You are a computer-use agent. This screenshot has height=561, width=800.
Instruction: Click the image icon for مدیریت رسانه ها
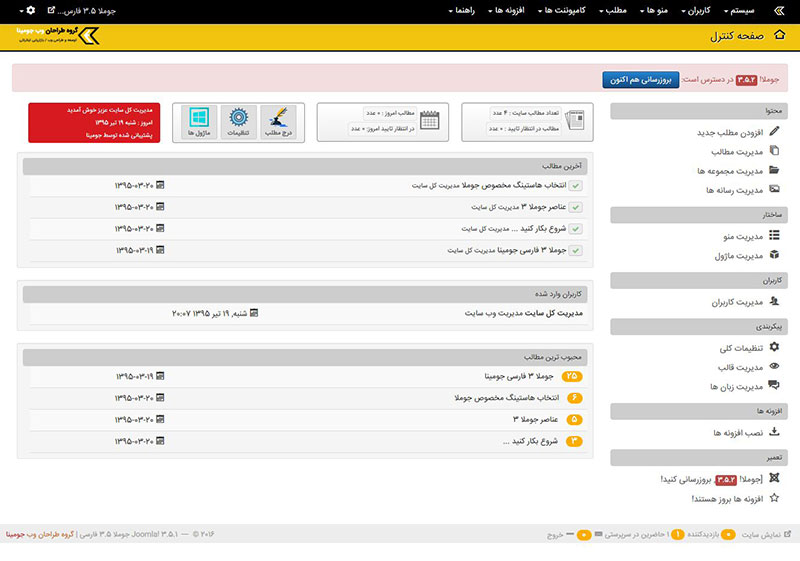(774, 189)
